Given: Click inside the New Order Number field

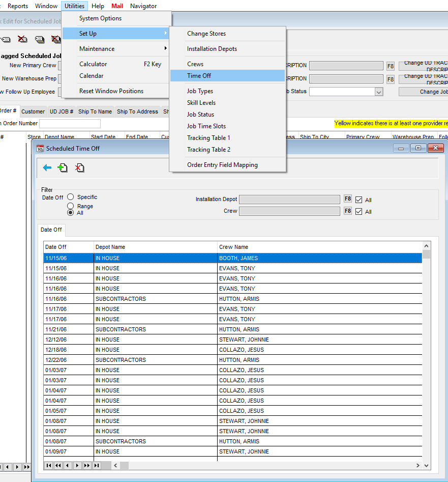Looking at the screenshot, I should (x=70, y=123).
